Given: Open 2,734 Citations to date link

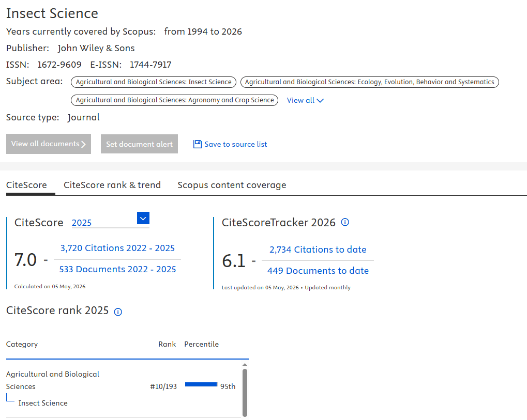Looking at the screenshot, I should 318,250.
